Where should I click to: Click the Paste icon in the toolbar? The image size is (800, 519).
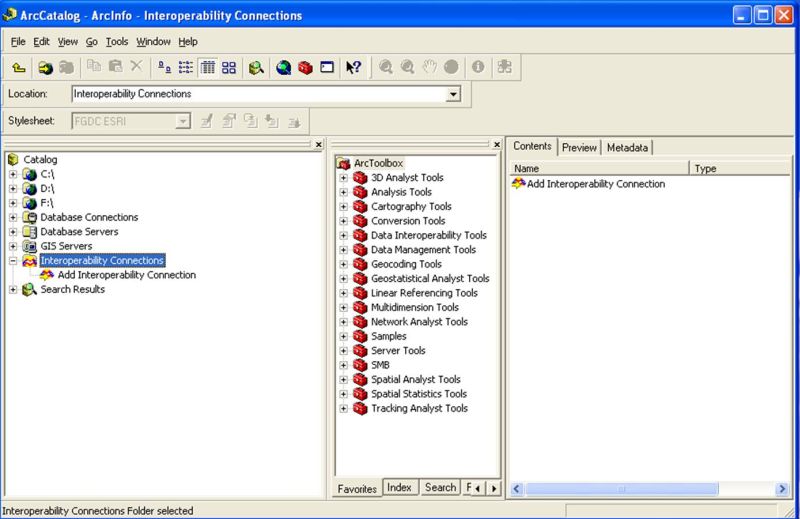pos(115,67)
